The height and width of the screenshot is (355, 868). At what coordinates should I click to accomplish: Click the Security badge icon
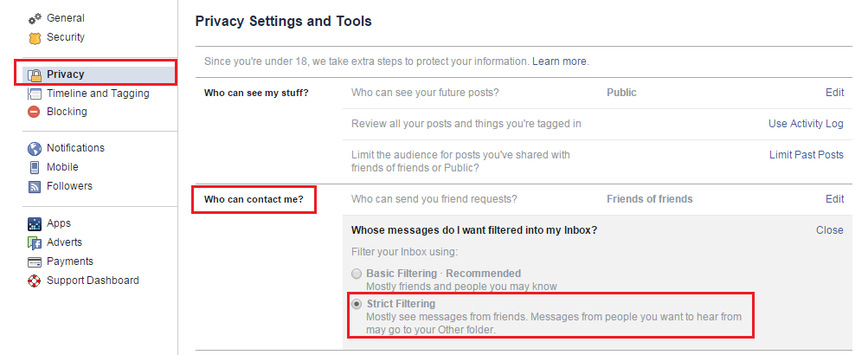tap(35, 37)
